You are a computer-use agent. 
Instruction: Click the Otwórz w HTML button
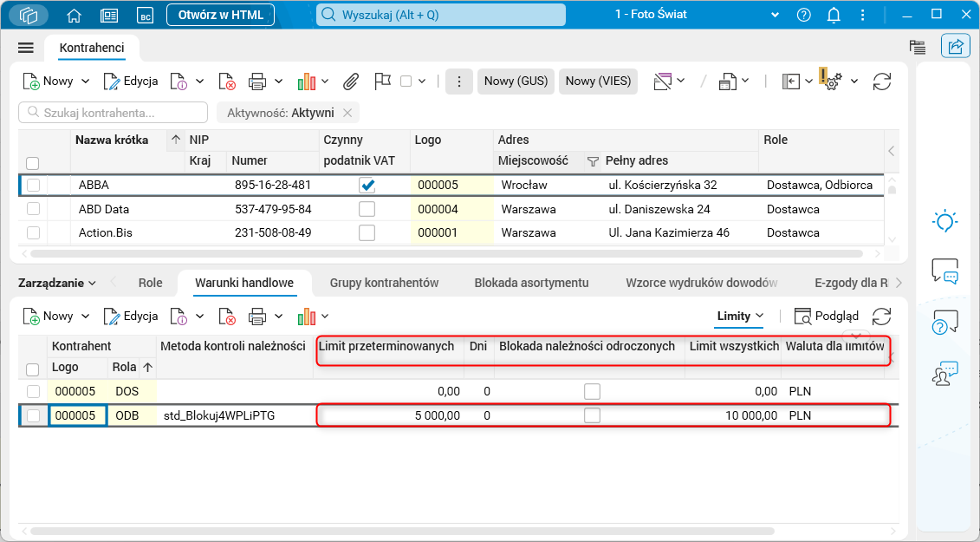click(x=220, y=15)
